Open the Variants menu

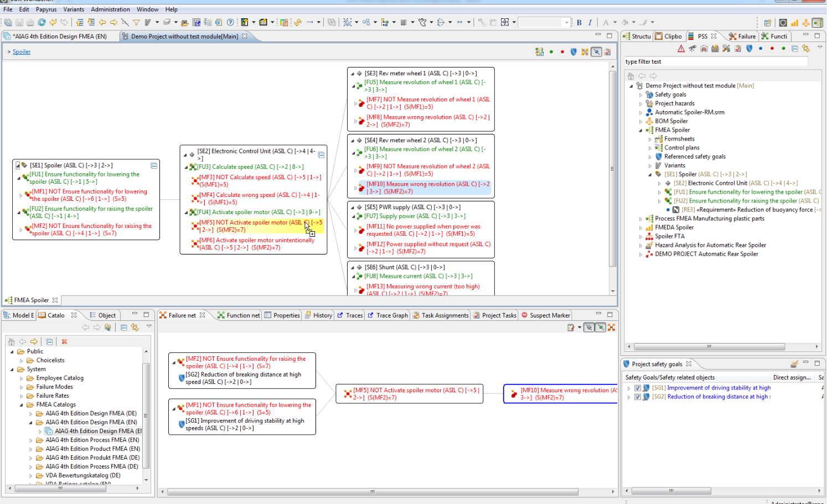point(74,9)
